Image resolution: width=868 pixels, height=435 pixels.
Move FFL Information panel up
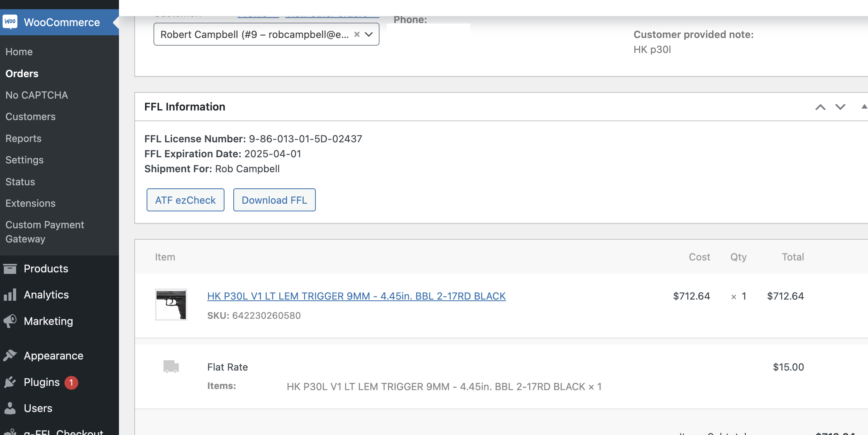[820, 107]
